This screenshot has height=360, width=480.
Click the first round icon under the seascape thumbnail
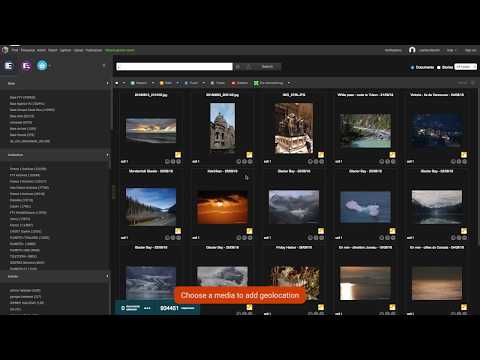[167, 162]
